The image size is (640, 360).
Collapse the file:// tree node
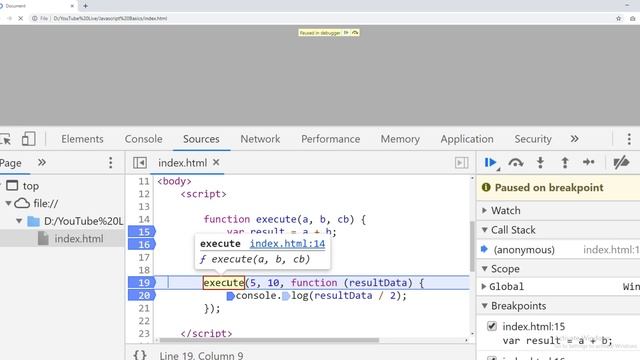[8, 203]
